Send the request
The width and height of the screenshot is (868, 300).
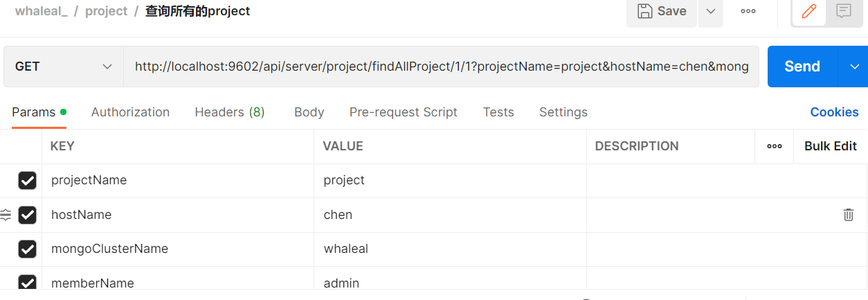(x=802, y=67)
